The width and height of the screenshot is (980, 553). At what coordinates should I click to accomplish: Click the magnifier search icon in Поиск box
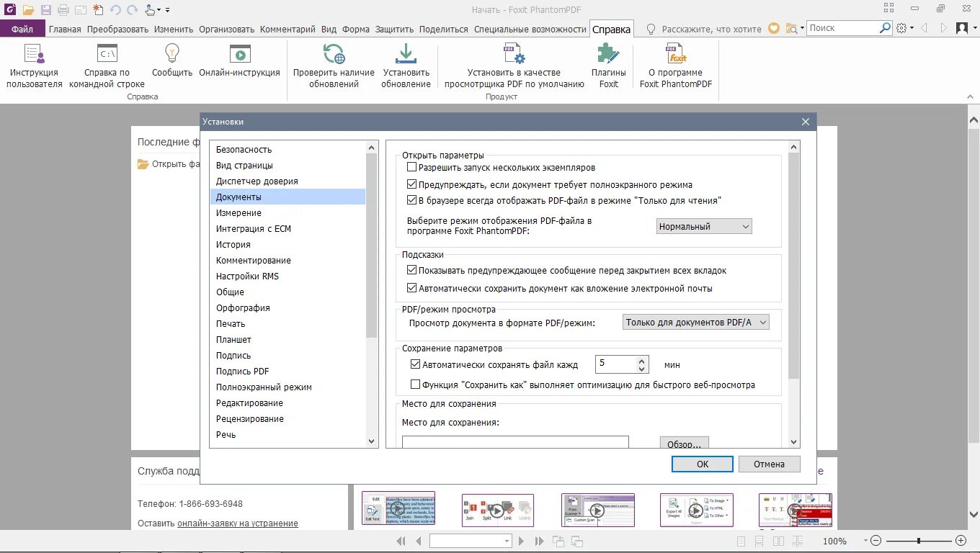pos(886,28)
